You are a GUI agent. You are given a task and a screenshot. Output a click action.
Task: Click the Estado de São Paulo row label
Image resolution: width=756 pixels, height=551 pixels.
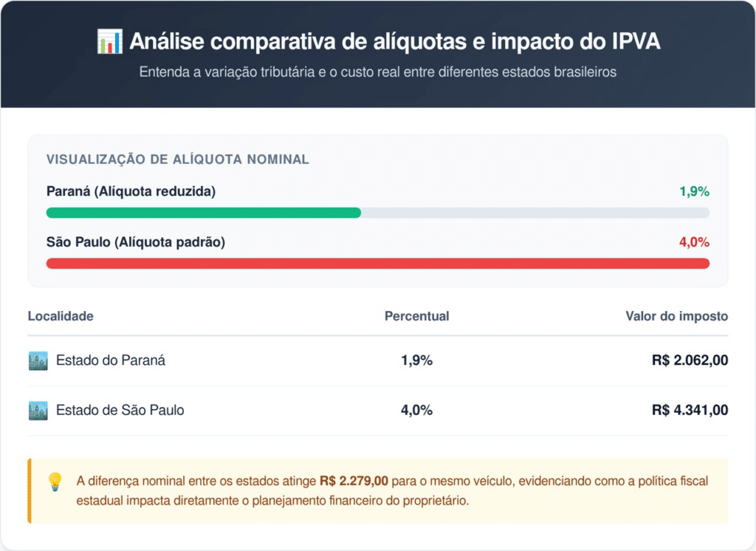click(120, 411)
